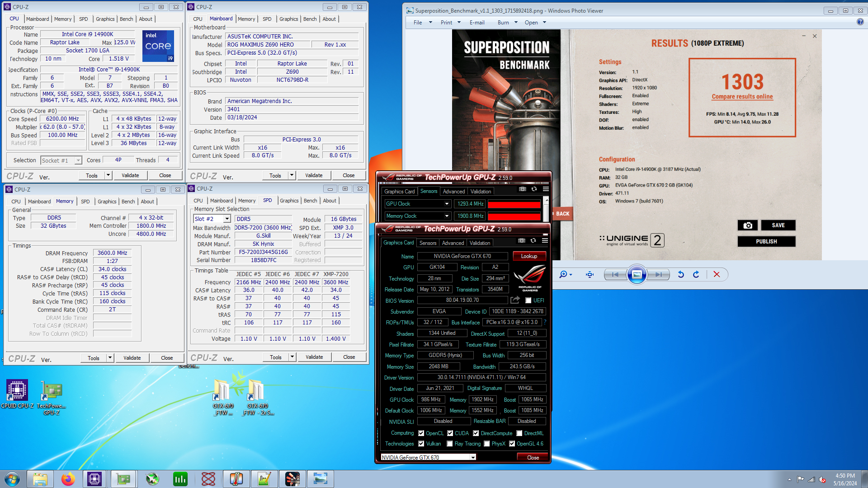
Task: Expand Tools dropdown arrow in CPU-Z Memory window
Action: point(110,358)
